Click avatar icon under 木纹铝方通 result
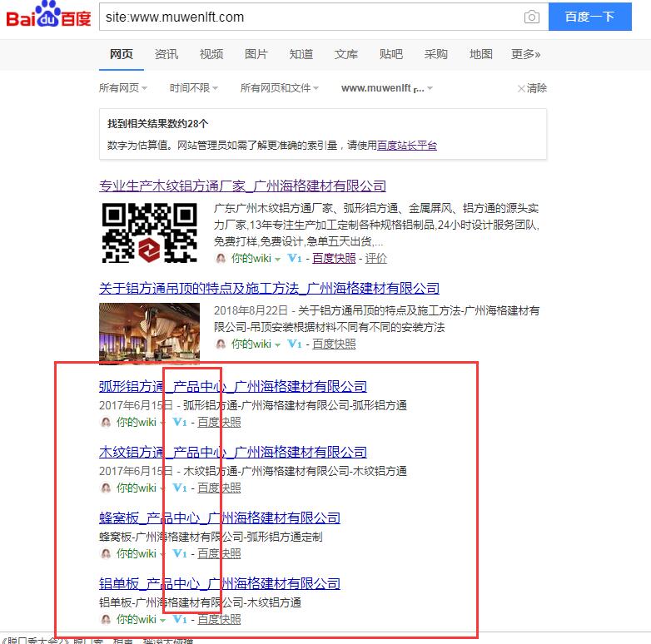The height and width of the screenshot is (644, 651). pos(106,488)
